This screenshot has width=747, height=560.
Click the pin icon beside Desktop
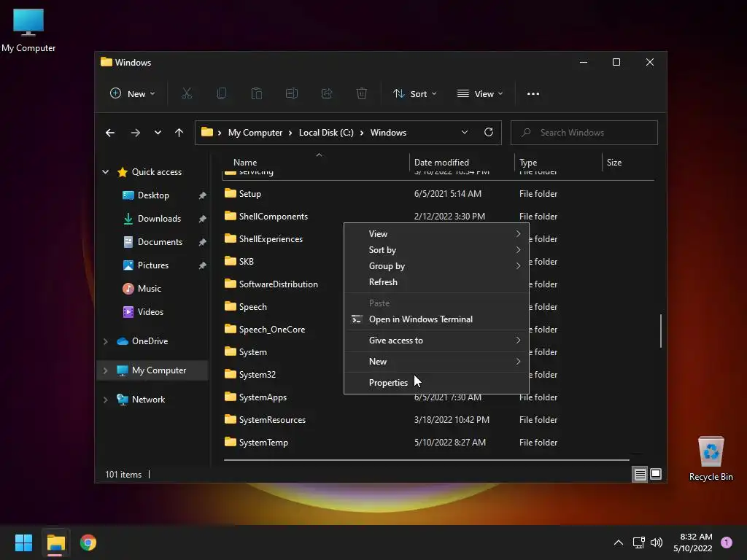pos(203,195)
